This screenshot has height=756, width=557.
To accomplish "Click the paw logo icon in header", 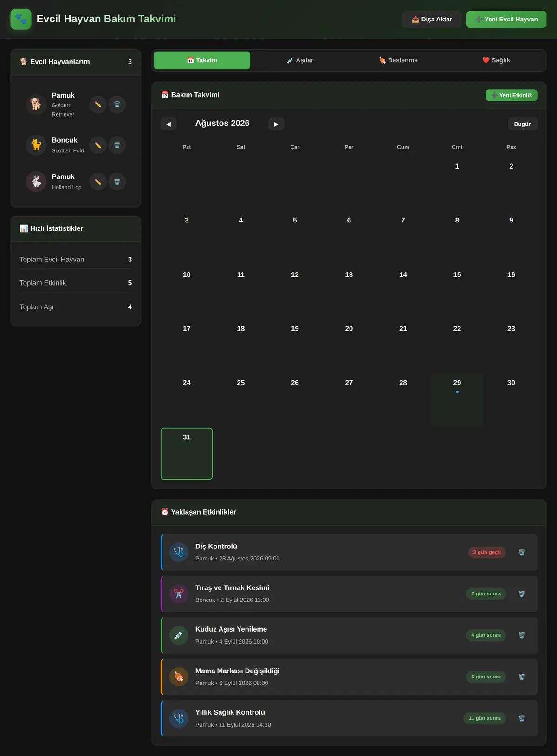I will coord(21,19).
